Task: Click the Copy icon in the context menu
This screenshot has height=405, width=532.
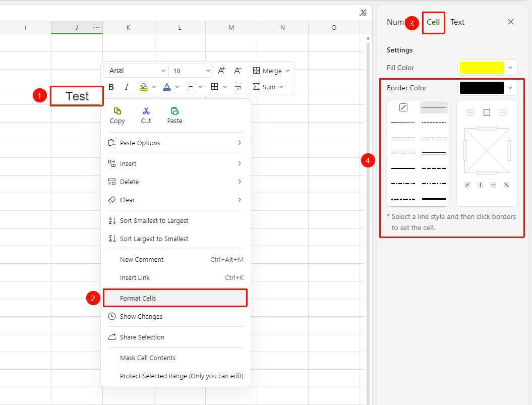Action: (117, 111)
